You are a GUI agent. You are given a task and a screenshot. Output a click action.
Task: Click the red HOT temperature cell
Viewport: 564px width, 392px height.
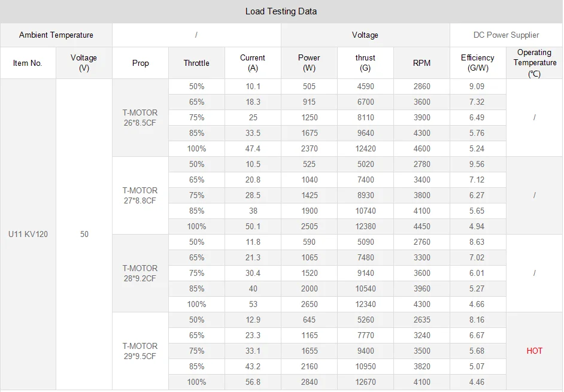tap(535, 351)
